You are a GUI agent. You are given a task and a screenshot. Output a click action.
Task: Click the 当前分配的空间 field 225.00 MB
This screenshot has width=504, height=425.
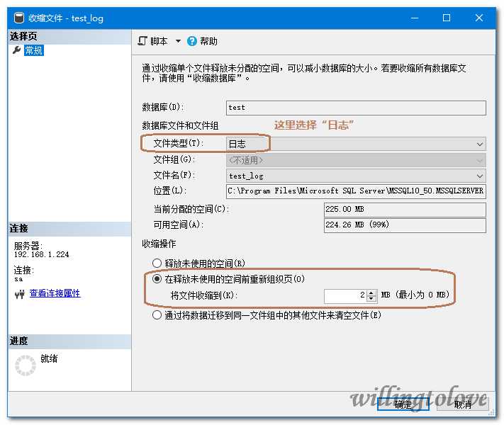click(x=405, y=210)
